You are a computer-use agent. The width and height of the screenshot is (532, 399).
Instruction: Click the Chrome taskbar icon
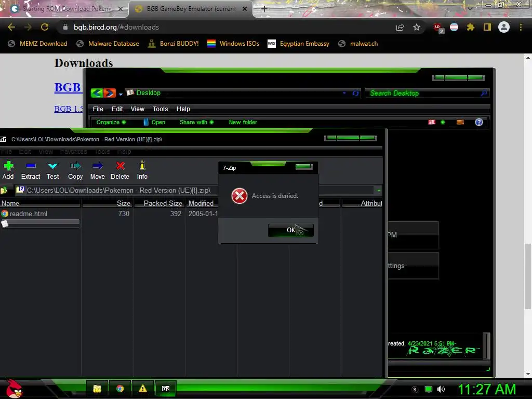120,389
